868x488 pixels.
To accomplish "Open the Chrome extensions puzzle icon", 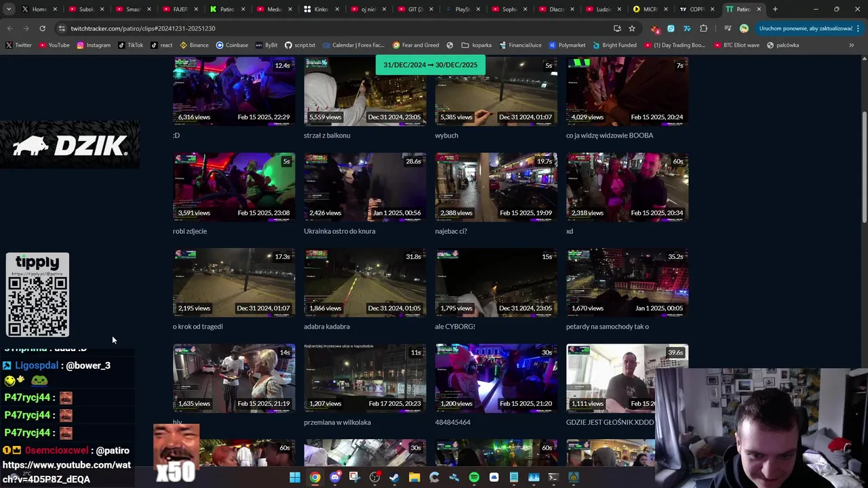I will 703,28.
